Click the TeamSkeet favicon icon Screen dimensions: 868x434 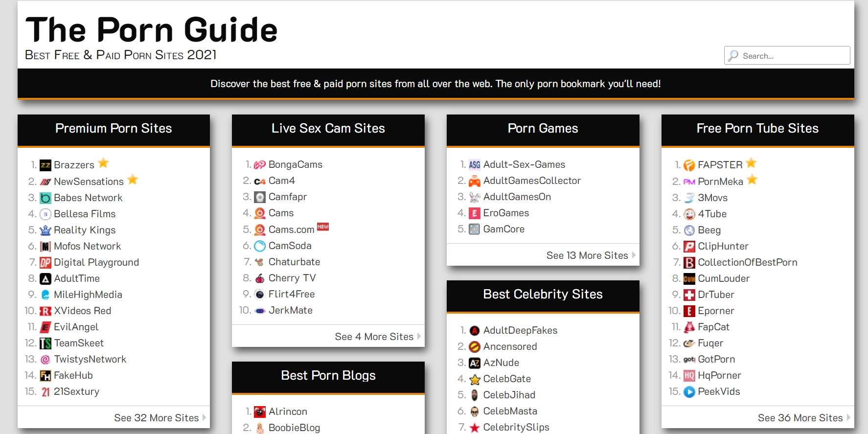pos(46,343)
